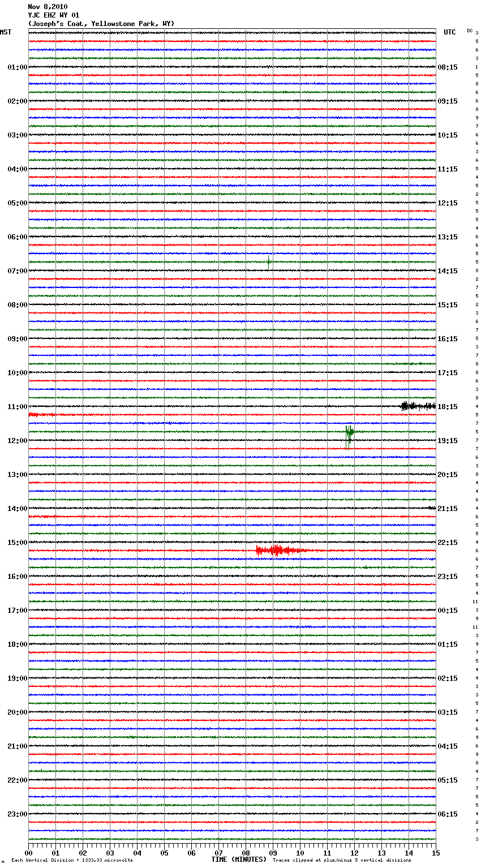Click the 18:00 MST time label
The width and height of the screenshot is (481, 868).
pyautogui.click(x=17, y=644)
